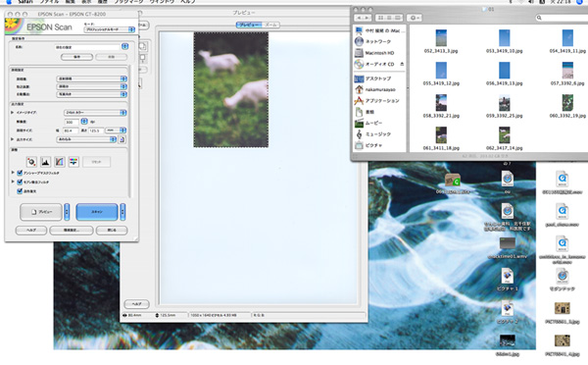Click the blue スキャン button
Viewport: 588px width, 365px height.
click(97, 212)
